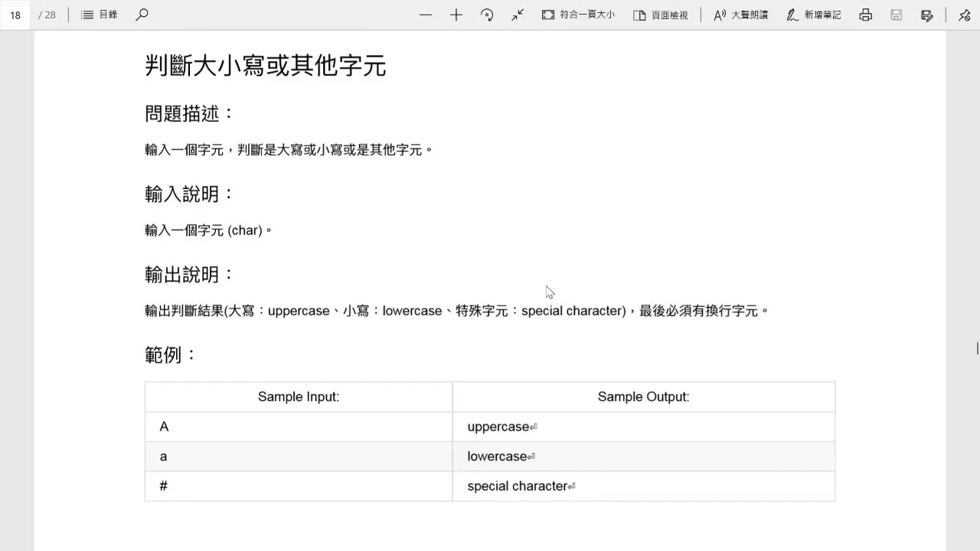Zoom out with the minus icon
The image size is (980, 551).
[x=426, y=15]
